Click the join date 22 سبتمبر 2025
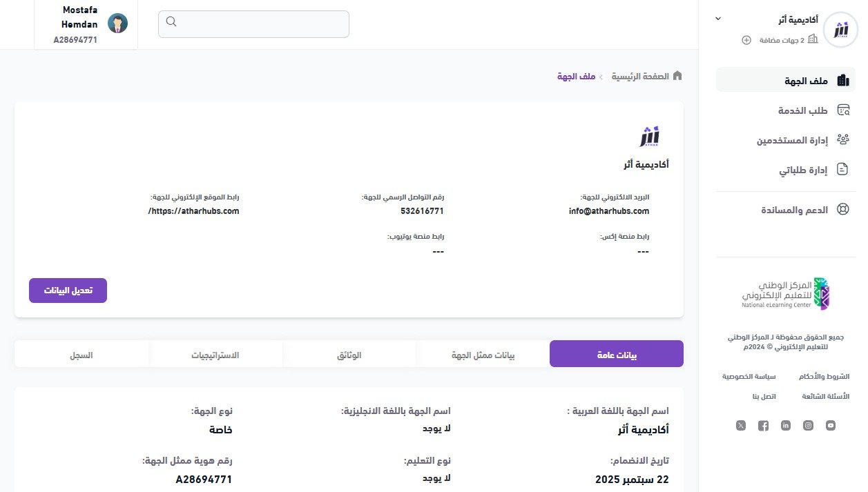The image size is (868, 492). point(632,479)
